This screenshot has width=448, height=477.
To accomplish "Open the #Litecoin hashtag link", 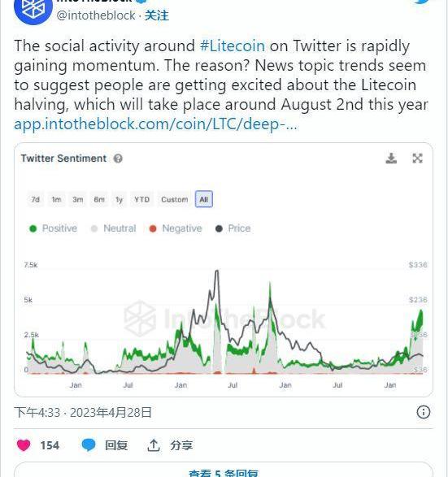I will click(x=233, y=46).
